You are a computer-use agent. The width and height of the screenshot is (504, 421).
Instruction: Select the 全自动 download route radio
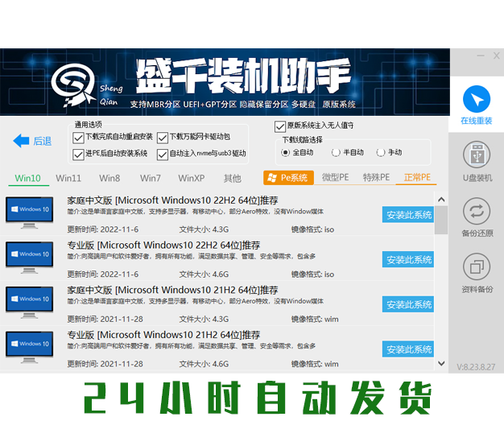pos(286,152)
